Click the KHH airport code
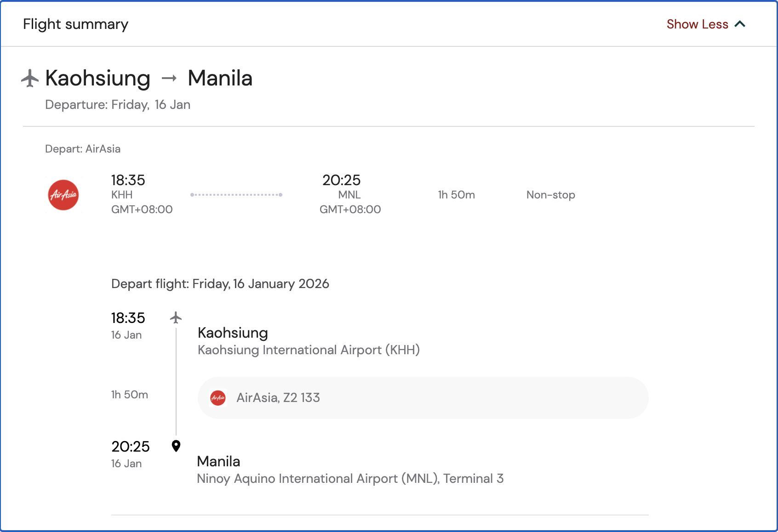Image resolution: width=778 pixels, height=532 pixels. pyautogui.click(x=122, y=195)
